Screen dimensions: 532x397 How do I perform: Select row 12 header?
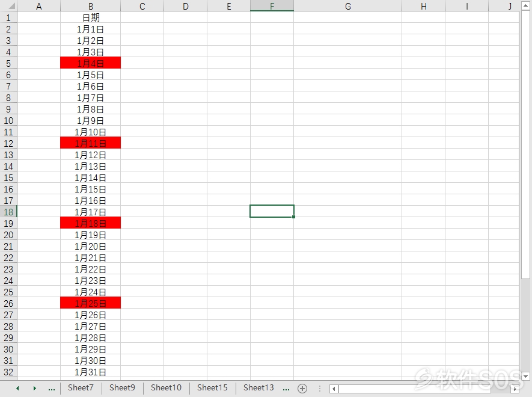[8, 143]
